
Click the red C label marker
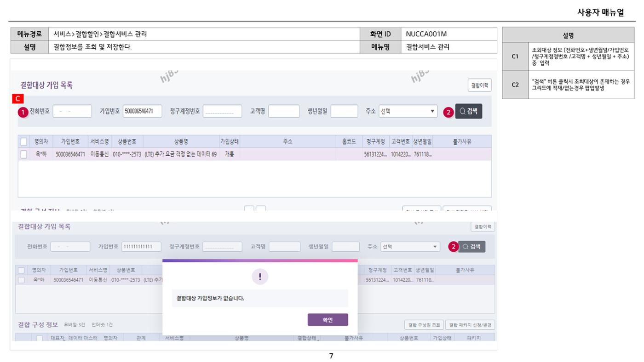tap(18, 98)
